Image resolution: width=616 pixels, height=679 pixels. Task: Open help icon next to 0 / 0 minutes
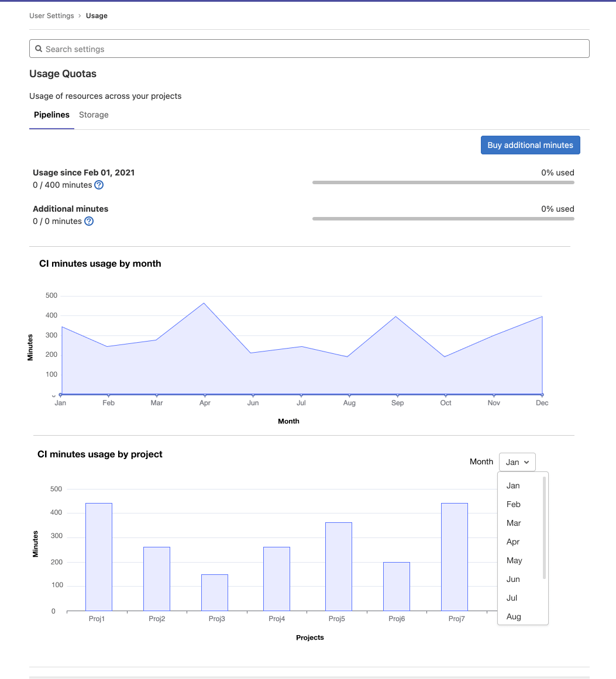[88, 221]
